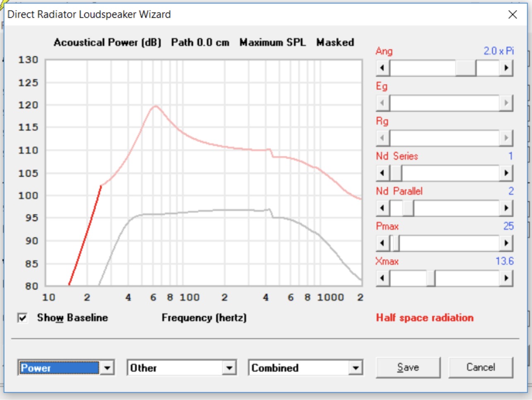Click the Ang value '2.0 x Pi'
Image resolution: width=532 pixels, height=400 pixels.
[498, 51]
